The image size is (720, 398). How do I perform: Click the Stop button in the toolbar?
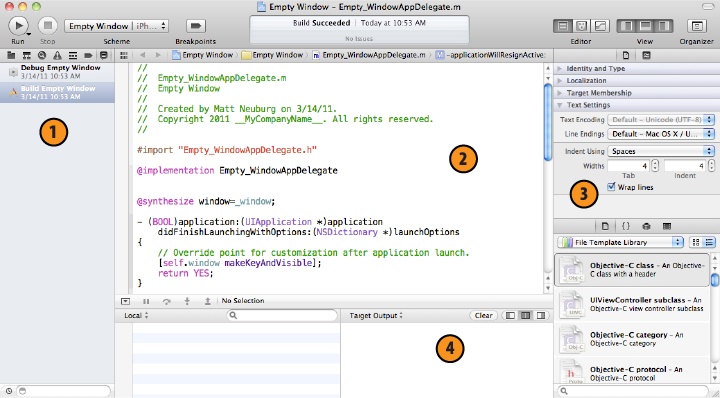click(x=47, y=25)
